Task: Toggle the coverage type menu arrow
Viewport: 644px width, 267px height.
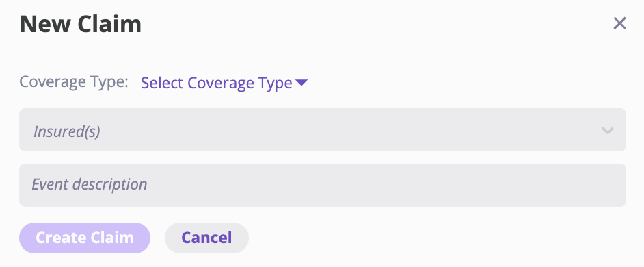Action: click(x=301, y=83)
